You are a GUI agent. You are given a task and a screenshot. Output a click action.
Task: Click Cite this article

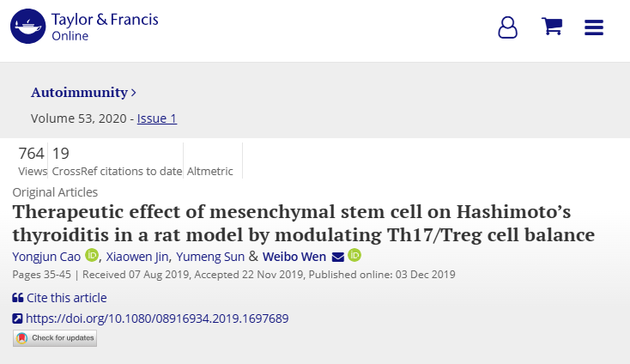(x=59, y=298)
